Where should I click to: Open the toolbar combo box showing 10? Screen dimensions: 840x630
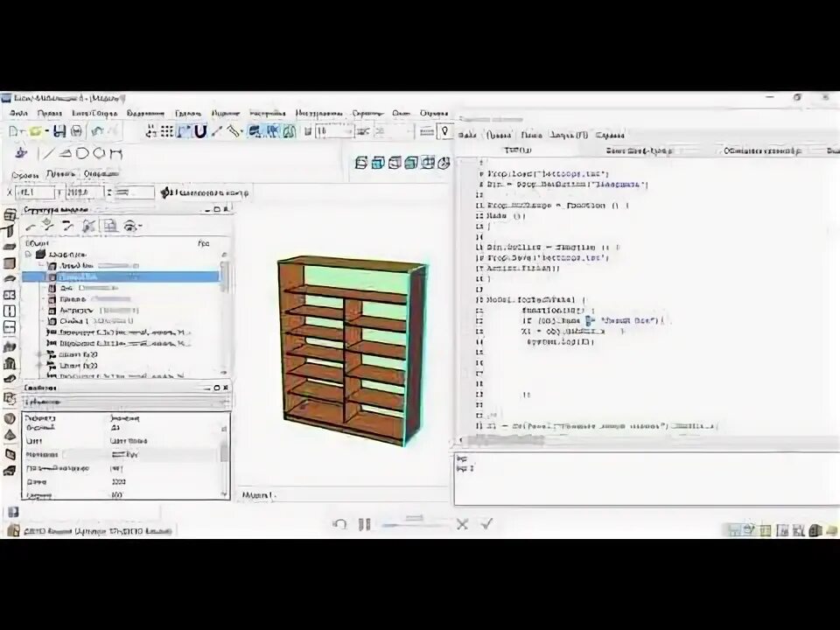point(334,132)
